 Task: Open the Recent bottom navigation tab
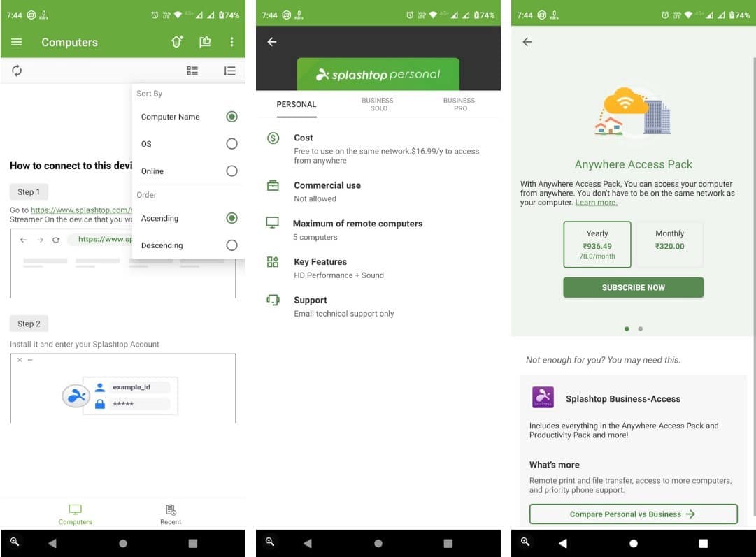pos(171,514)
